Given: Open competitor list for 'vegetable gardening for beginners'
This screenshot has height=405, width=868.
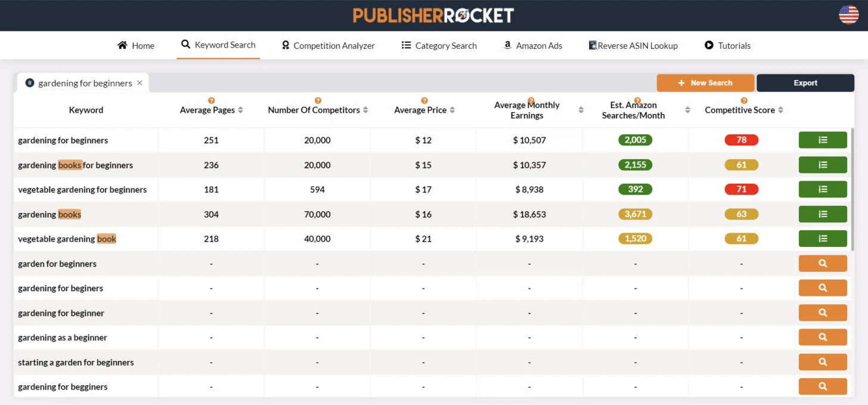Looking at the screenshot, I should (x=823, y=189).
